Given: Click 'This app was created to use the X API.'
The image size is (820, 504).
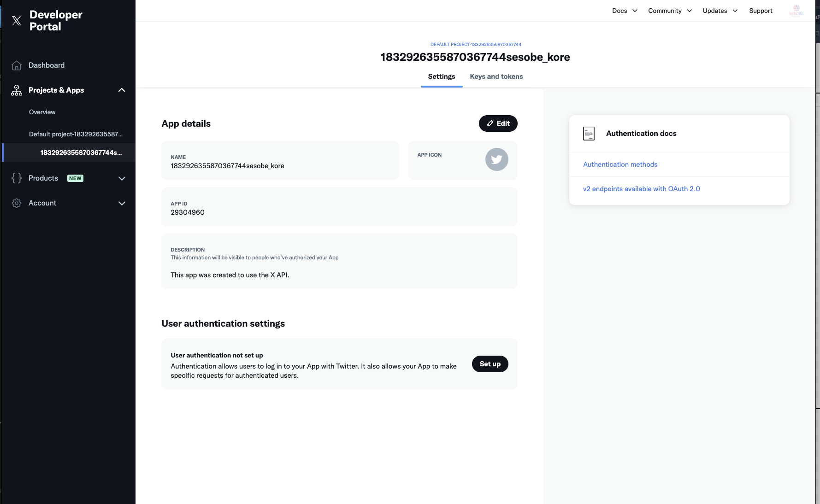Looking at the screenshot, I should tap(230, 275).
